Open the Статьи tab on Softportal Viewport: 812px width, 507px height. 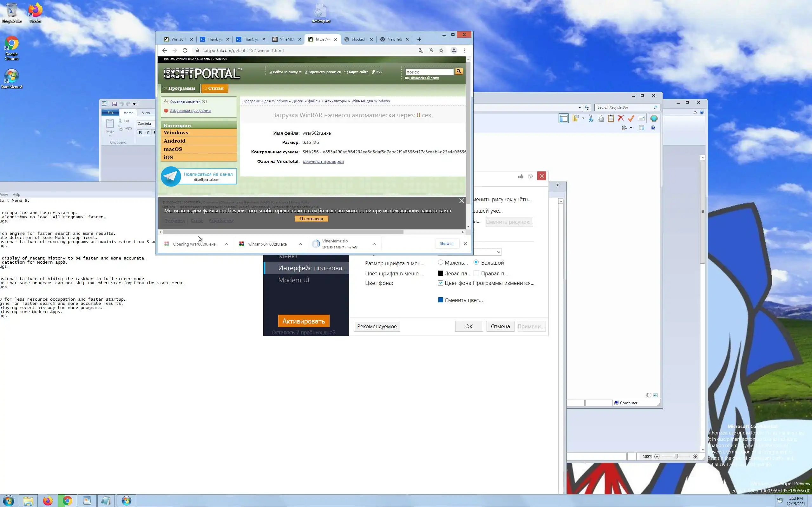pos(215,88)
